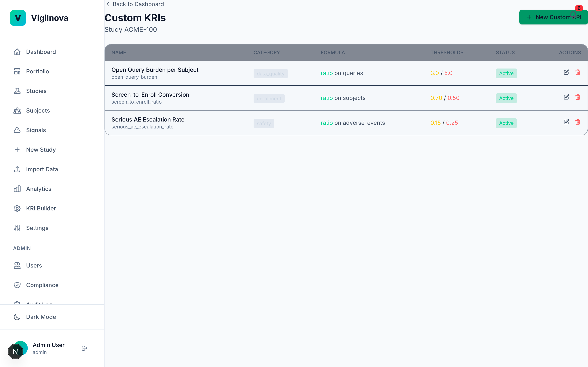Open the KRI Builder gear icon
This screenshot has height=367, width=588.
click(x=17, y=208)
